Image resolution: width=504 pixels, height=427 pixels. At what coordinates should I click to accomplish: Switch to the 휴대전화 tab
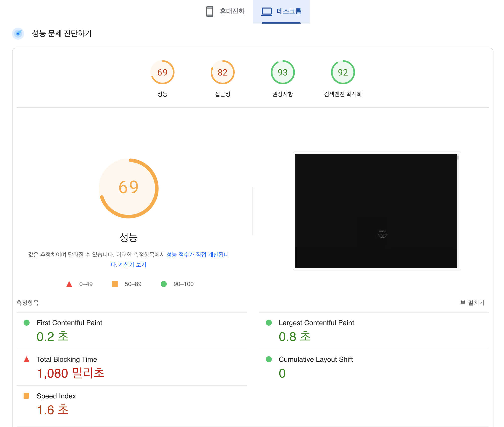coord(232,12)
